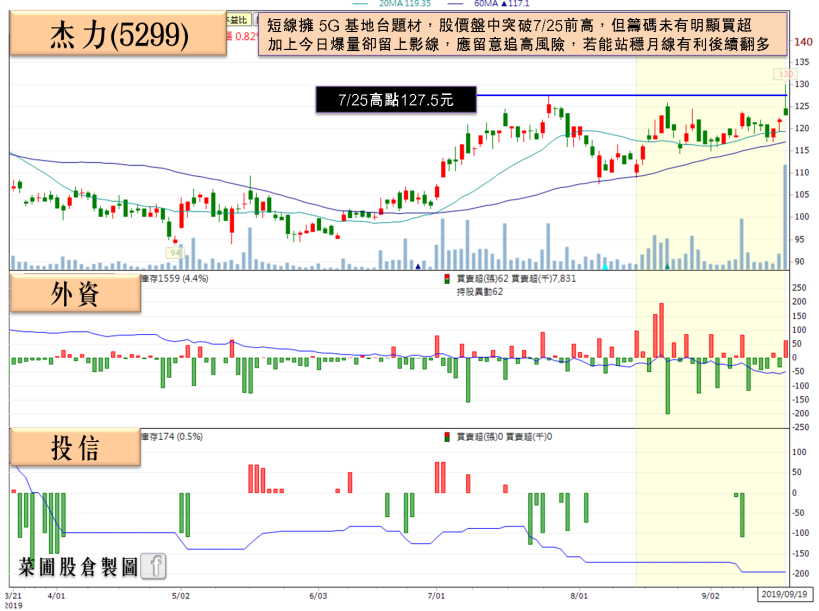The width and height of the screenshot is (819, 611).
Task: Click the 菜圖股倉製圖 credit text
Action: (x=78, y=567)
